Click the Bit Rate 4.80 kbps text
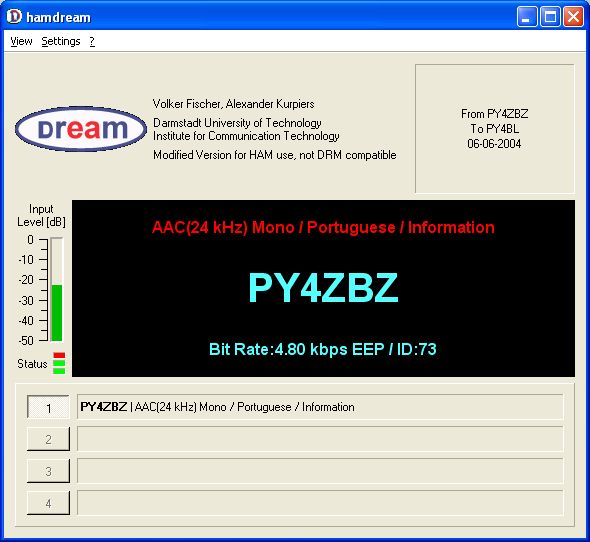 click(323, 349)
